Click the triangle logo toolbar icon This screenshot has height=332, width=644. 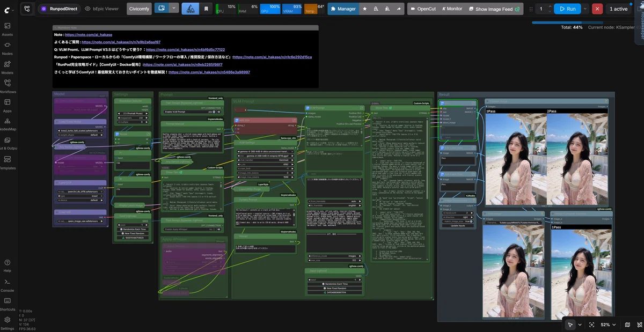190,9
